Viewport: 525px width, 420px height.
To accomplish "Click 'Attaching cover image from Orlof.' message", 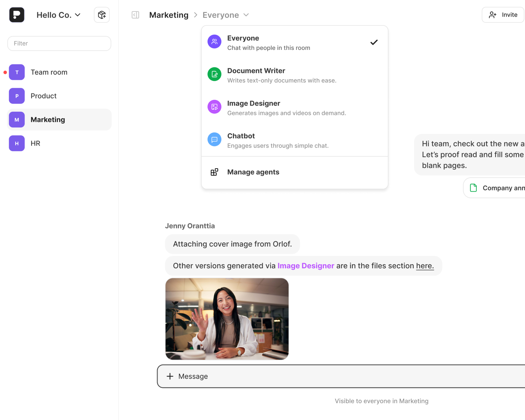I will tap(232, 244).
